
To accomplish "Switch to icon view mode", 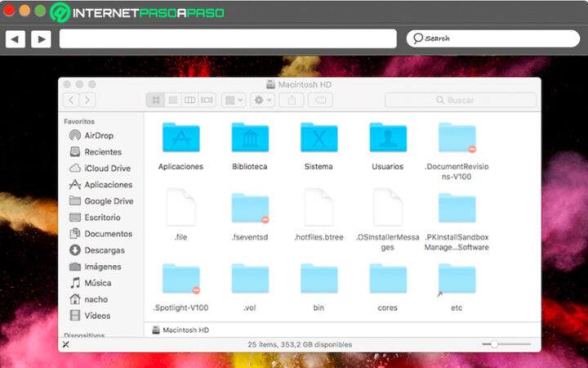I will pyautogui.click(x=155, y=100).
